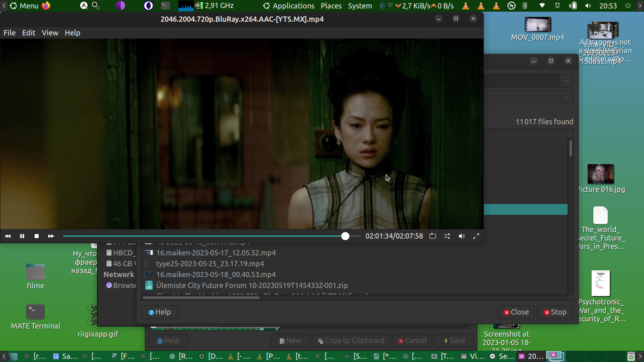The image size is (644, 362).
Task: Select the HBCD_ volume in the sidebar
Action: coord(121,253)
